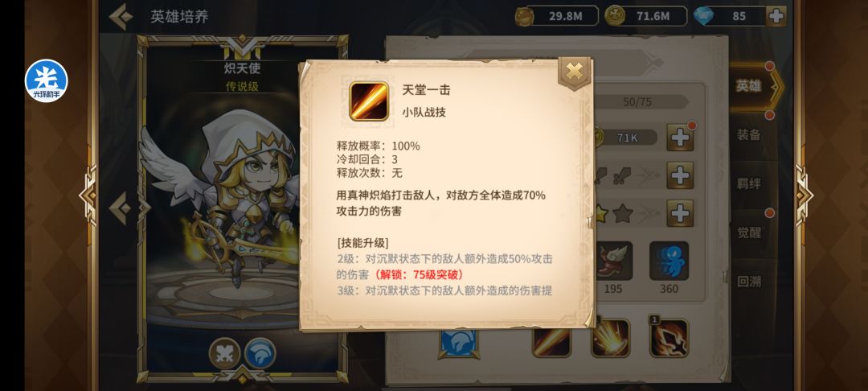Open the 觉醒 tab
Screen dimensions: 868x391
point(748,232)
